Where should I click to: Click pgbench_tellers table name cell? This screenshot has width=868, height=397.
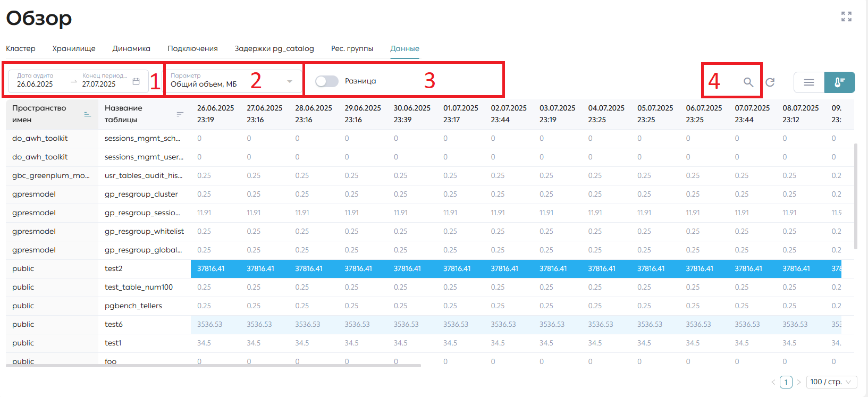point(144,306)
